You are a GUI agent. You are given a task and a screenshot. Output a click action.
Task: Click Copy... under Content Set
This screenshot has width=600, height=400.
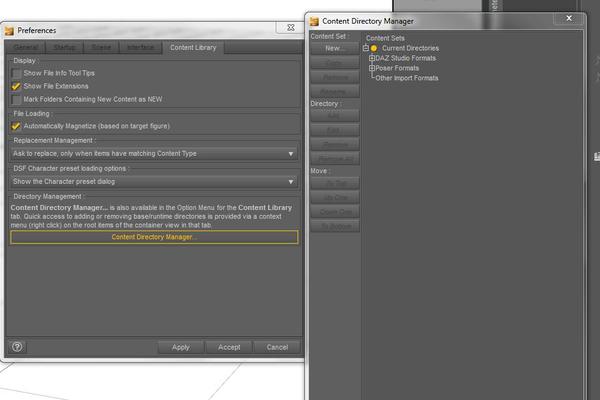(335, 63)
